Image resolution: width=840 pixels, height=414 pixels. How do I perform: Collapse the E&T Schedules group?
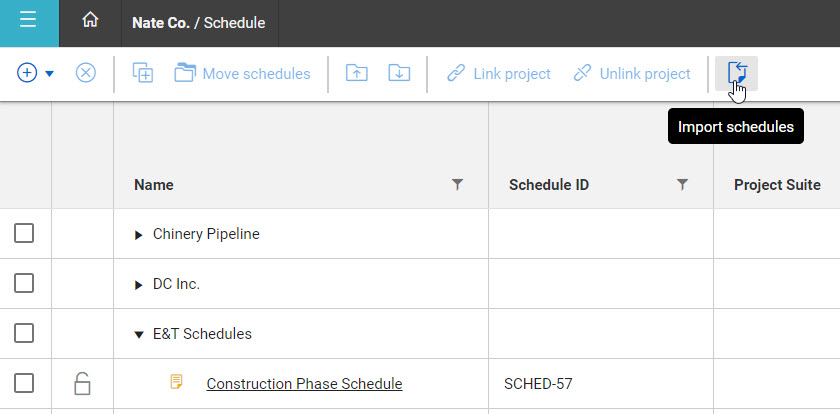pyautogui.click(x=139, y=335)
